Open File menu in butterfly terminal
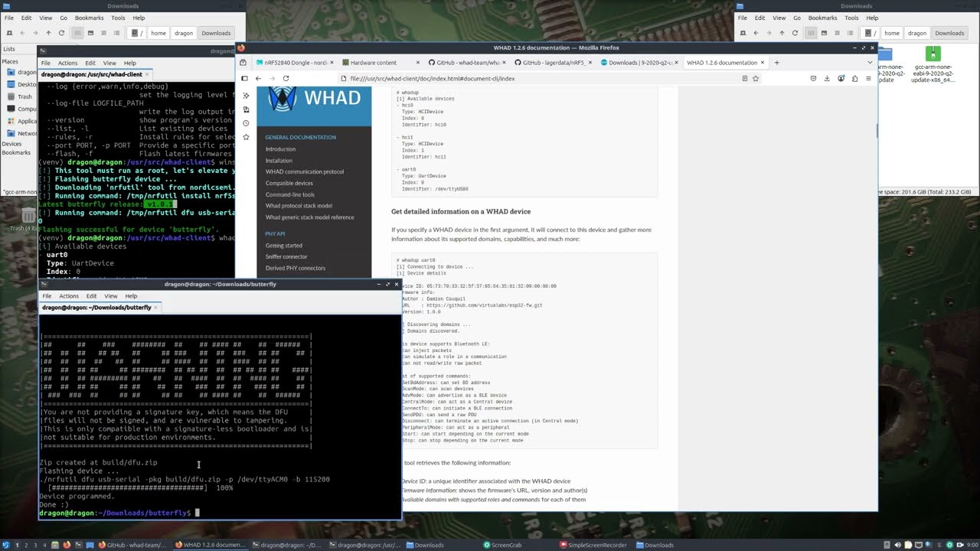980x551 pixels. click(47, 296)
